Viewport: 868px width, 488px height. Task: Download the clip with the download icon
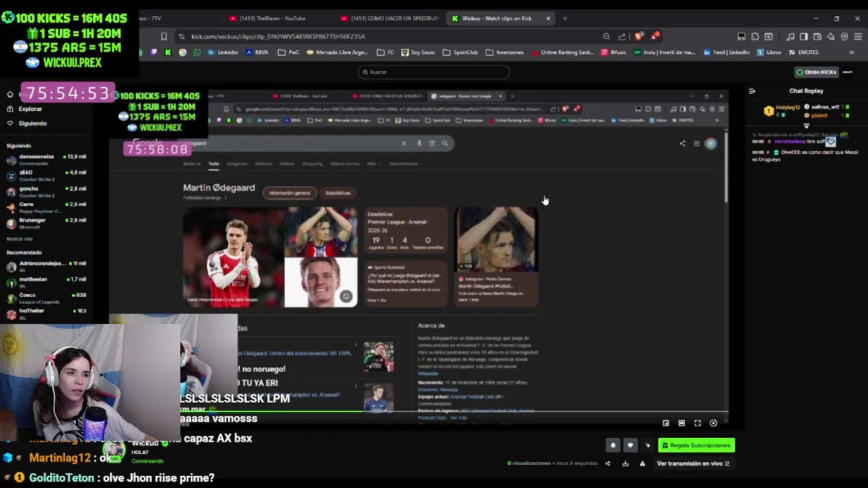point(625,464)
